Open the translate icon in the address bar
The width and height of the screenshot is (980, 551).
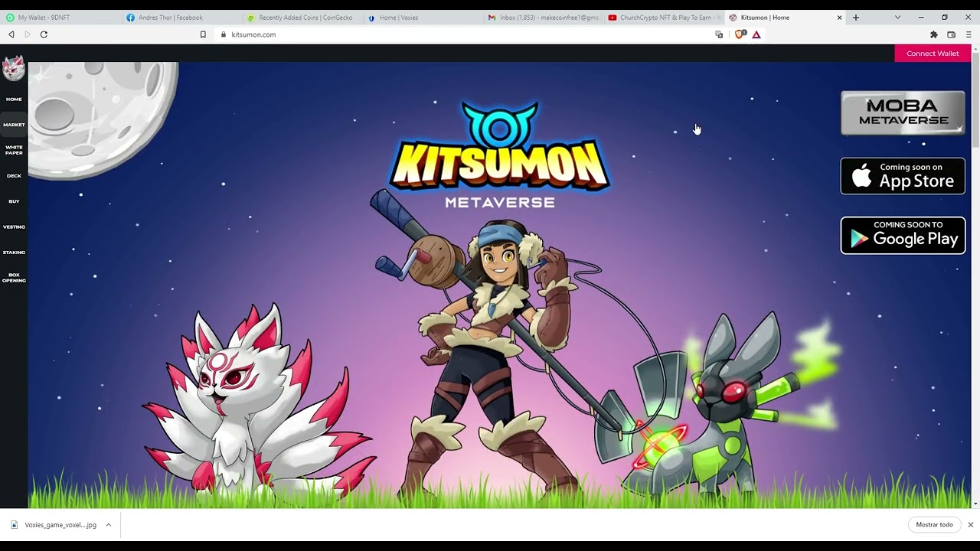pos(719,34)
